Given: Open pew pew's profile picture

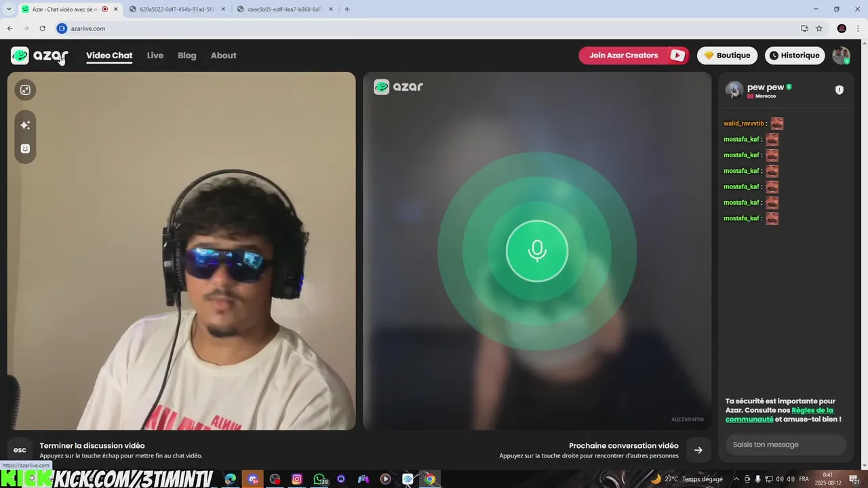Looking at the screenshot, I should [734, 90].
